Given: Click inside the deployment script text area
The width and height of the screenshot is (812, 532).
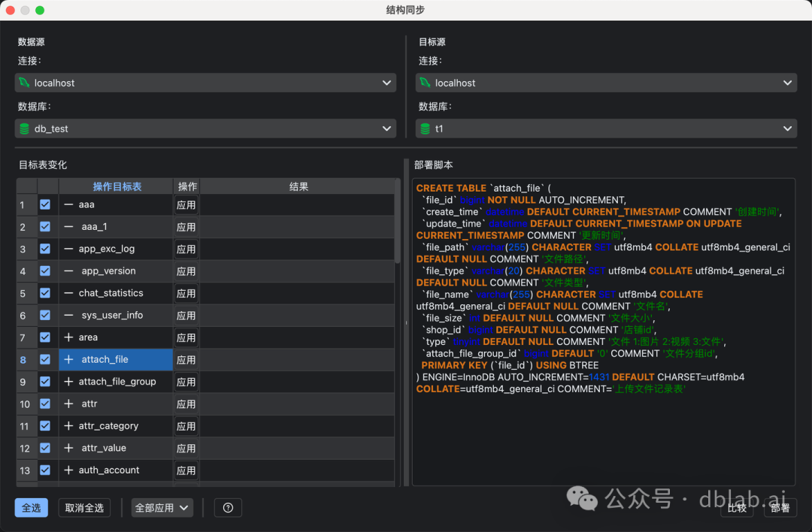Looking at the screenshot, I should tap(603, 331).
